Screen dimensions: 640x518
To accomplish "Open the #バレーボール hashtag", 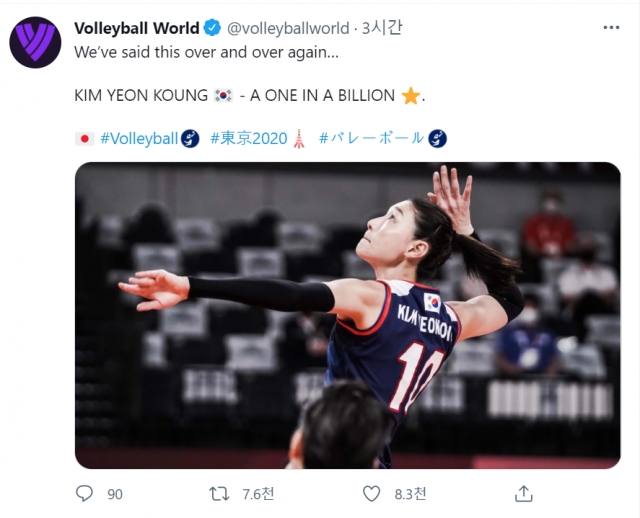I will (x=371, y=138).
